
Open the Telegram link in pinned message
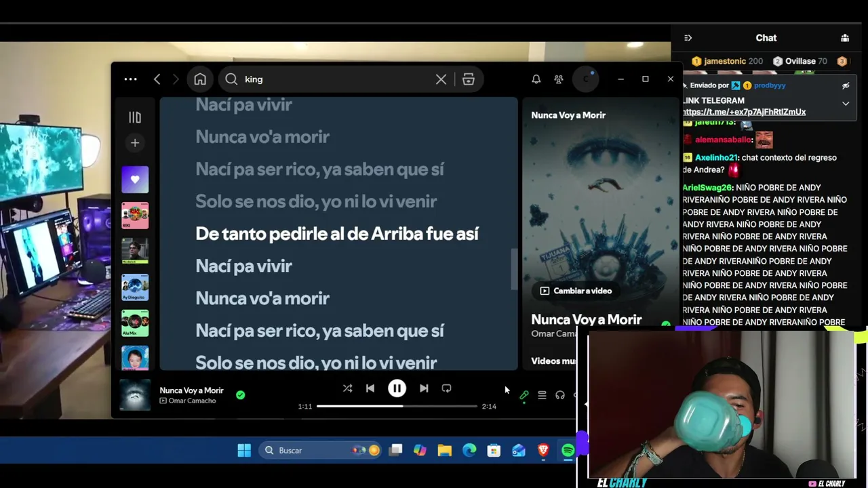coord(744,112)
